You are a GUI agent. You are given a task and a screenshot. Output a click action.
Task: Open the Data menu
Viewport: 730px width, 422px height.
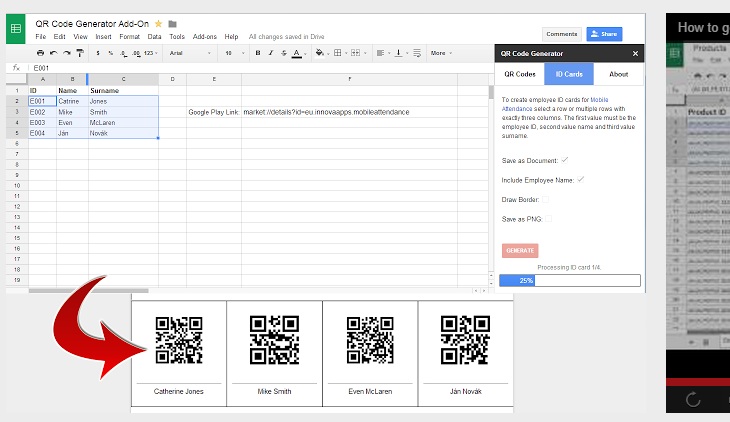click(155, 37)
